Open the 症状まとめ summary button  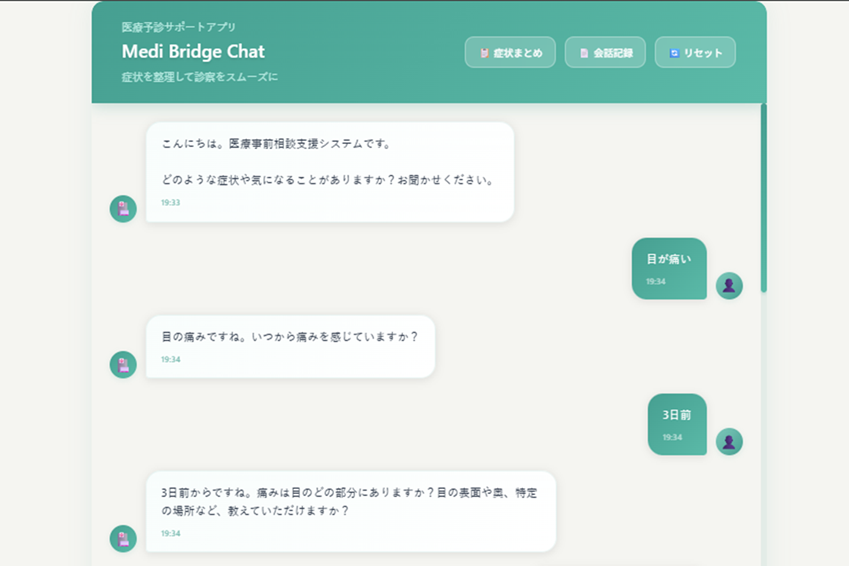510,53
